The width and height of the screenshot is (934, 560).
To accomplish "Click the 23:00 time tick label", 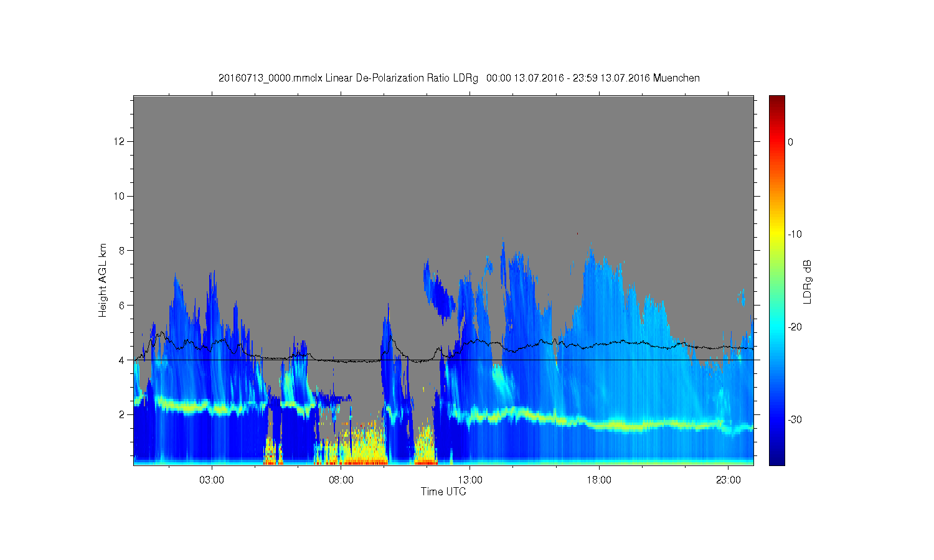I will [729, 480].
